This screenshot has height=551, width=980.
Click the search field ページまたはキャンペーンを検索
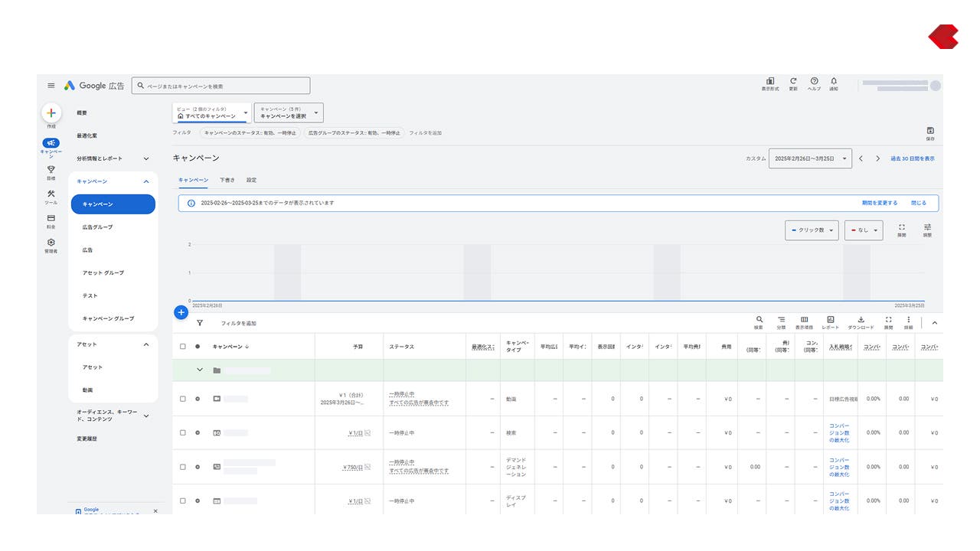point(221,86)
